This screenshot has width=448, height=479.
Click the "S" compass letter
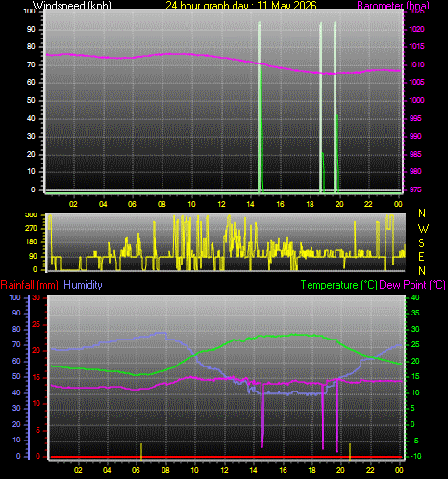(422, 243)
